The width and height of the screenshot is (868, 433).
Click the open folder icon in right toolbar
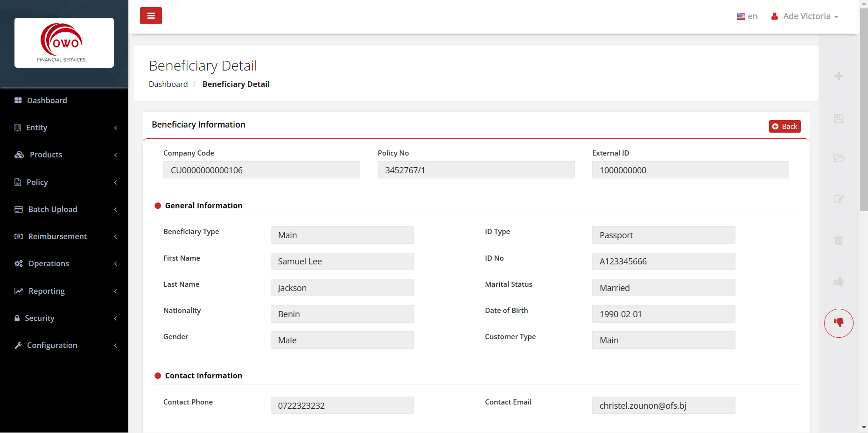coord(839,158)
